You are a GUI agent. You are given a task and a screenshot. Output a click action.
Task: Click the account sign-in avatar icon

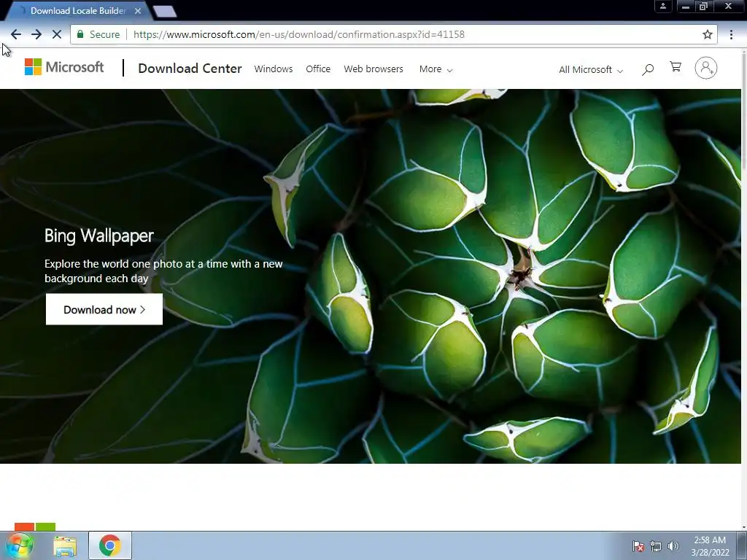tap(706, 68)
